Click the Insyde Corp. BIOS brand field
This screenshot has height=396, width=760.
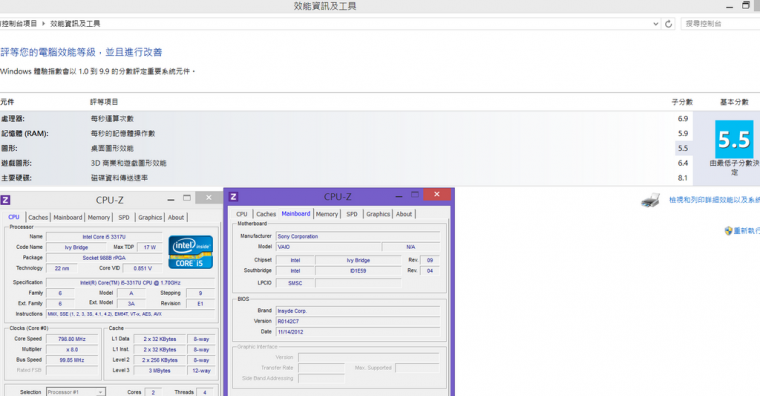tap(358, 311)
